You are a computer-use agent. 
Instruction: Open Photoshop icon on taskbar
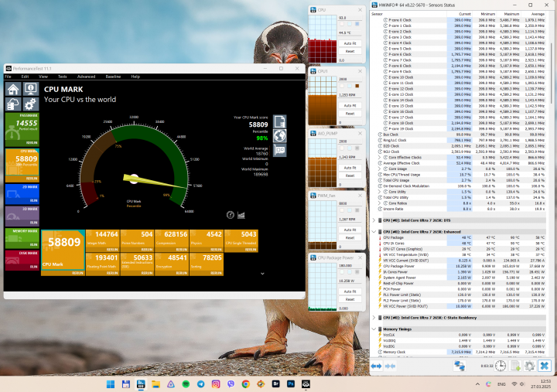(291, 383)
